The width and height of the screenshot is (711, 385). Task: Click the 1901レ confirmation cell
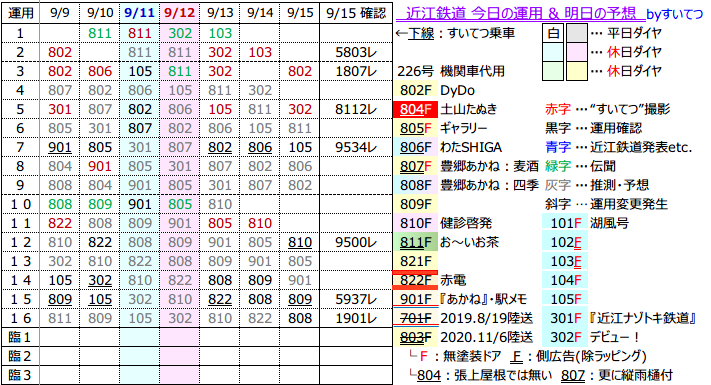356,318
